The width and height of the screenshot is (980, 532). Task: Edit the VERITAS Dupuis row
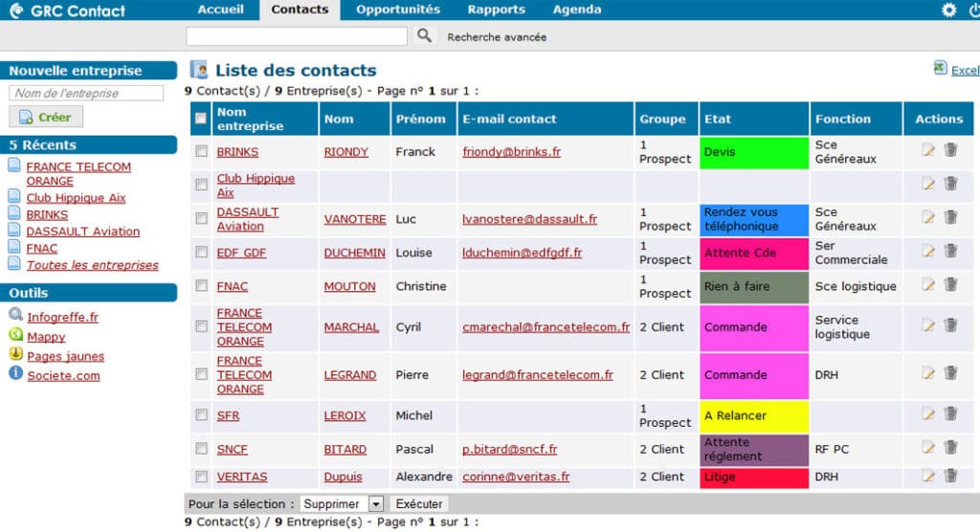pyautogui.click(x=928, y=477)
